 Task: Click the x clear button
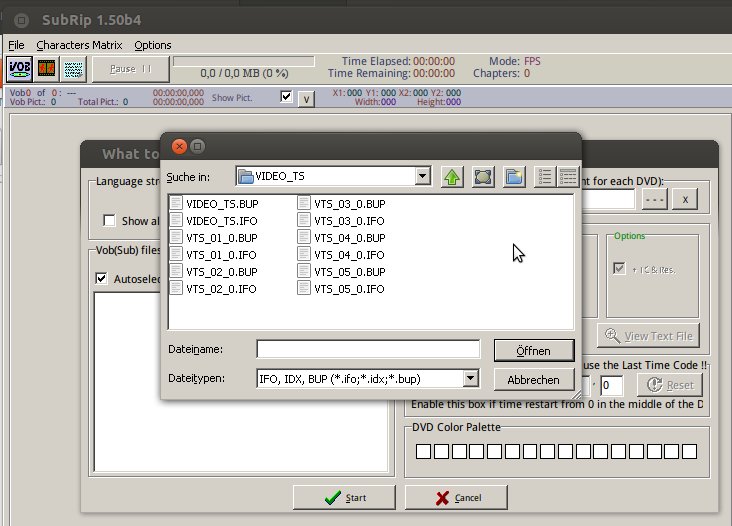click(685, 199)
